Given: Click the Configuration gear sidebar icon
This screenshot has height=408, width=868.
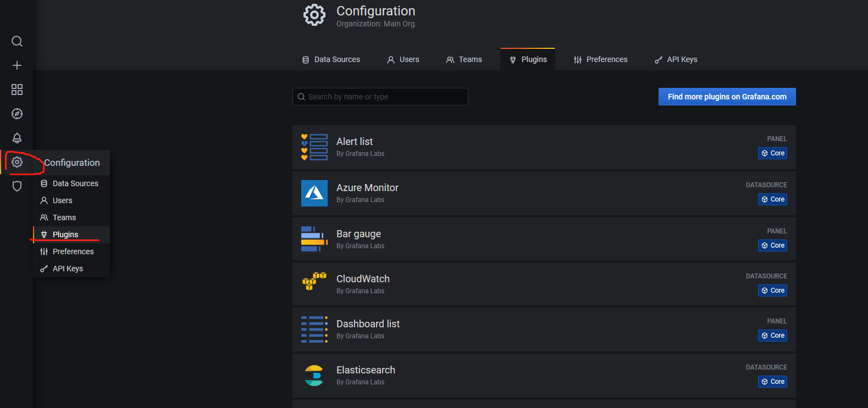Looking at the screenshot, I should [17, 162].
